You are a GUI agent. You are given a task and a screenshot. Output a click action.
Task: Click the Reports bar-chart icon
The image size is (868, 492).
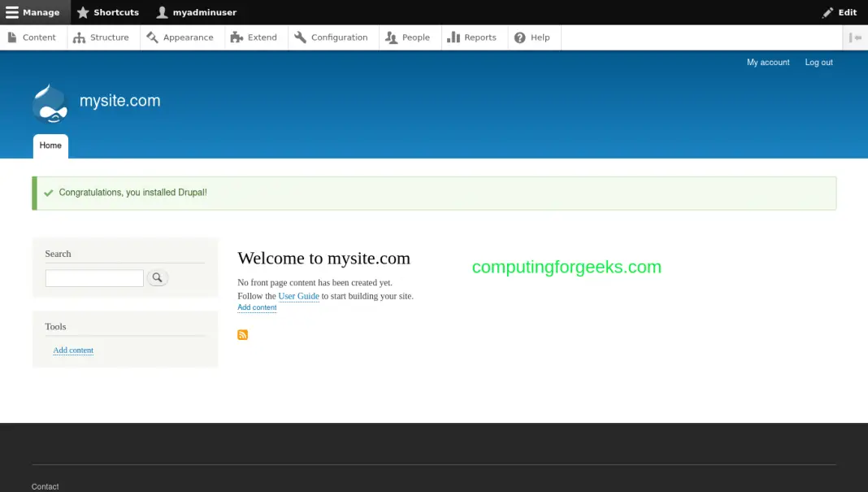point(454,37)
